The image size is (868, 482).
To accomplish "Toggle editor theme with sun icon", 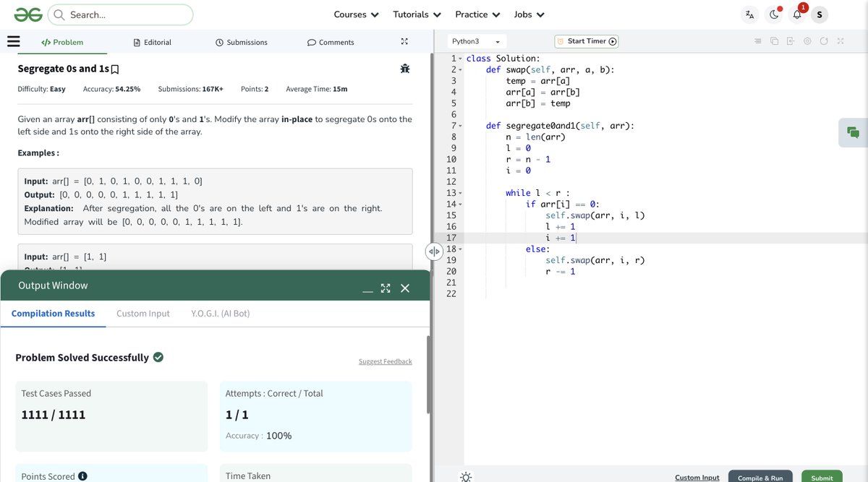I will tap(466, 477).
